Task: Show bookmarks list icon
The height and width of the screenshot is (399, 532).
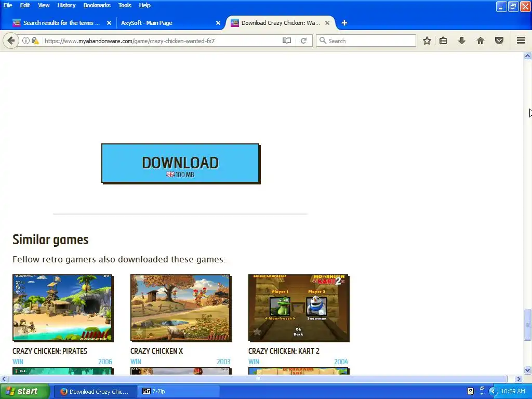Action: pyautogui.click(x=443, y=41)
